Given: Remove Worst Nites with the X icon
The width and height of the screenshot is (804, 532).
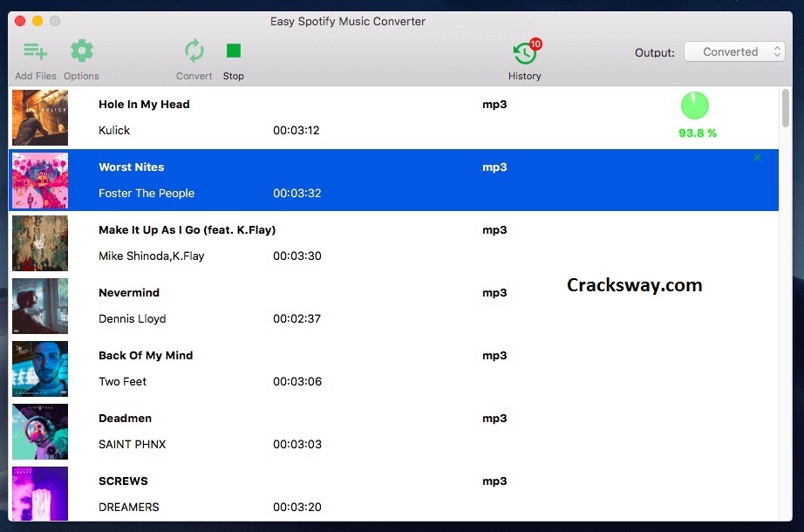Looking at the screenshot, I should tap(757, 158).
